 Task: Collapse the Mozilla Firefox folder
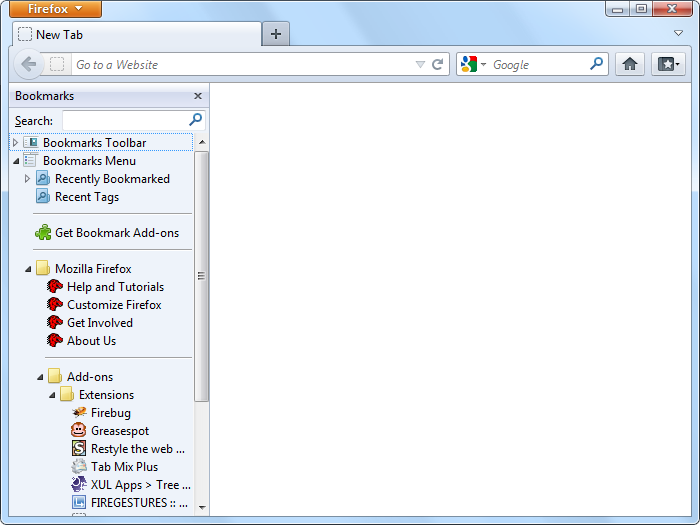(x=28, y=269)
